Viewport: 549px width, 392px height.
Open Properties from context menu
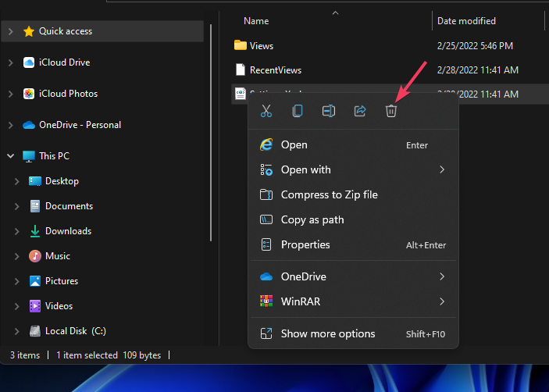point(353,244)
